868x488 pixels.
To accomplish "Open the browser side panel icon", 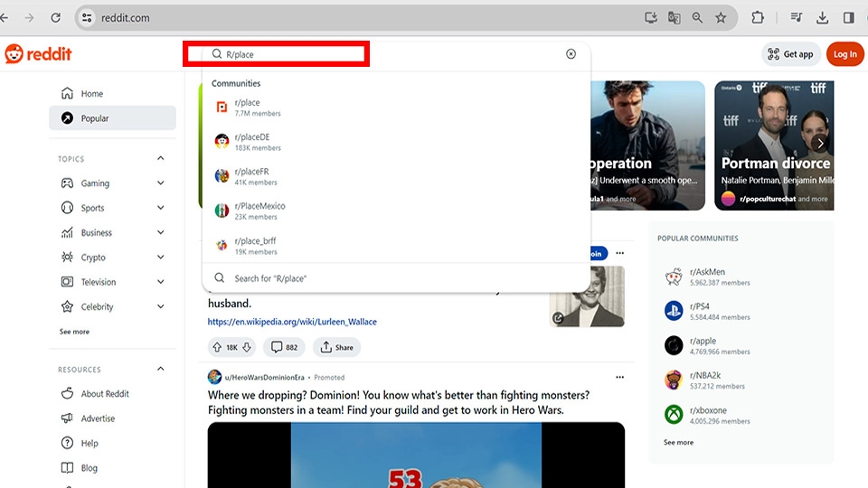I will [849, 18].
